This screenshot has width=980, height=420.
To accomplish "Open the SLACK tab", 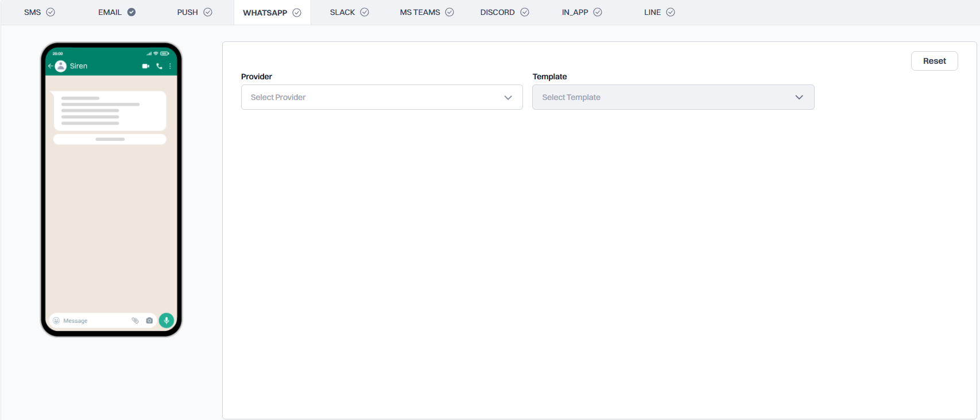I will pyautogui.click(x=349, y=12).
